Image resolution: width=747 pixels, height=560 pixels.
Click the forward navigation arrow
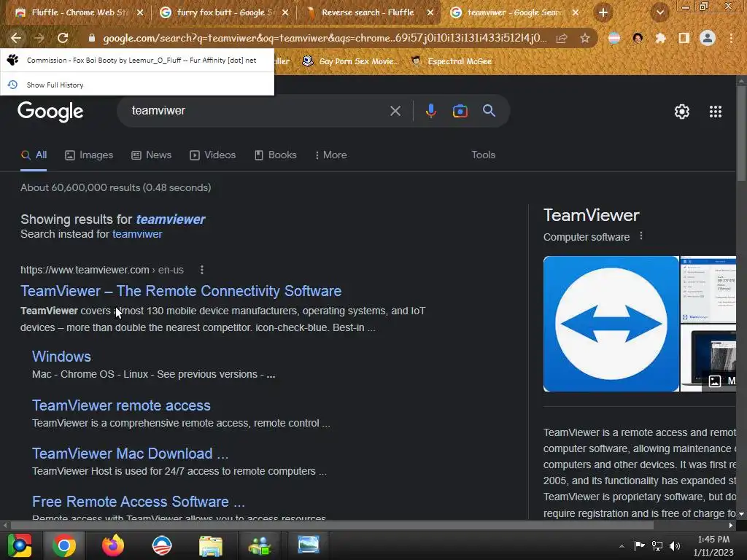(x=39, y=38)
